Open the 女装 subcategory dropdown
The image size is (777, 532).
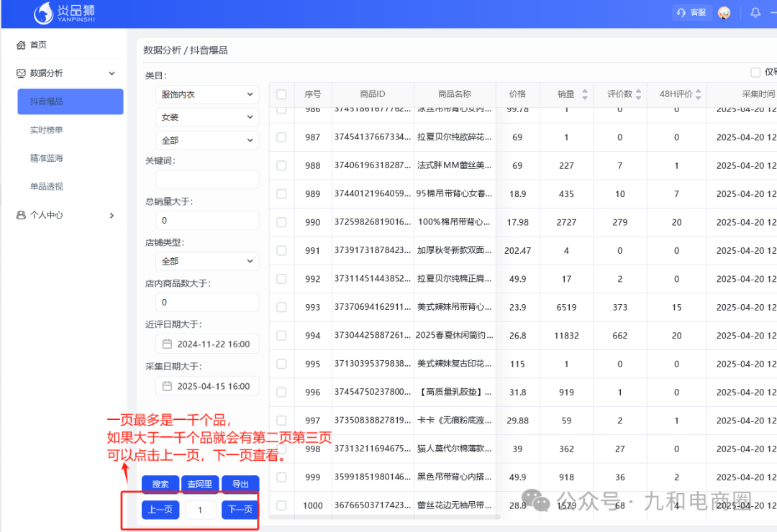click(x=207, y=116)
